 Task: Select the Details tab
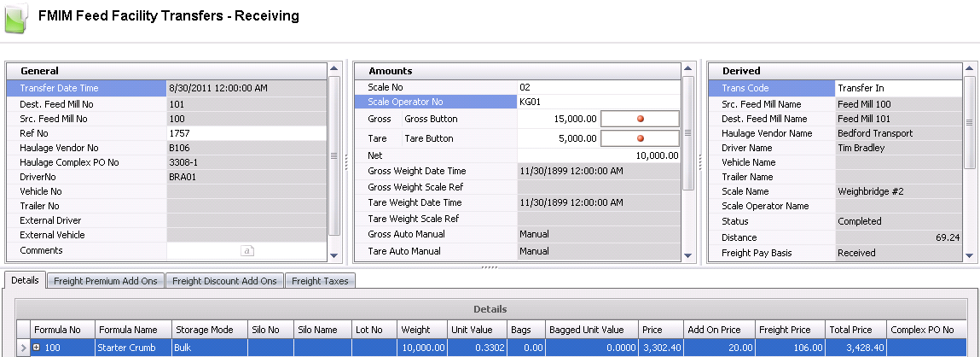[26, 280]
